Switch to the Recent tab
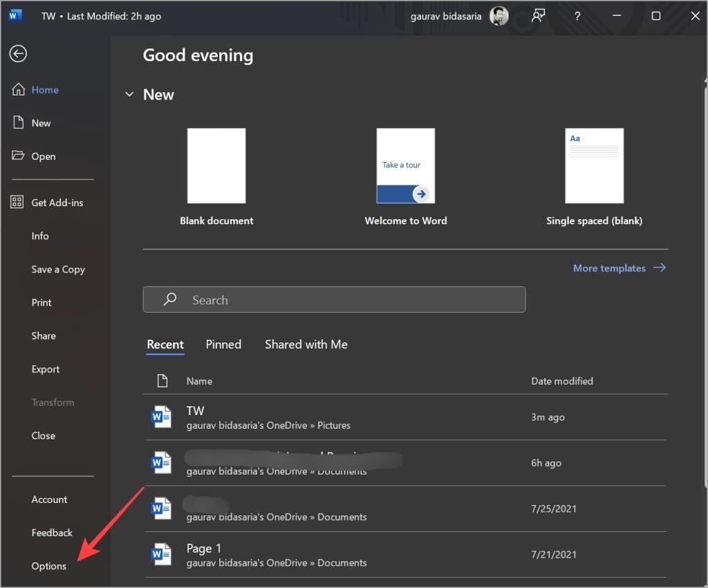708x588 pixels. [165, 344]
